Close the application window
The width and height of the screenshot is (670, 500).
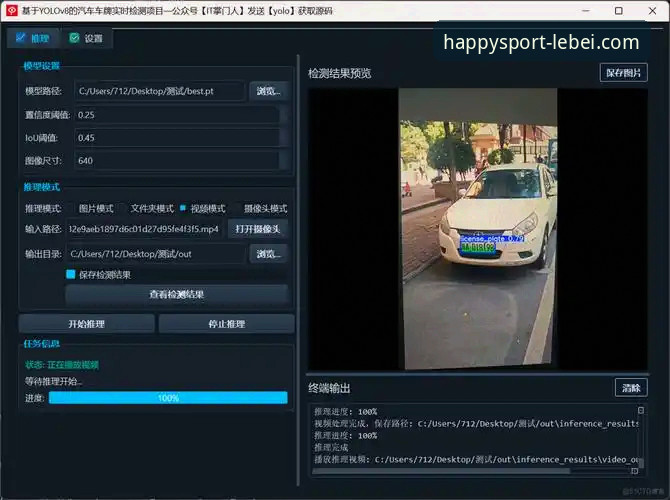(652, 11)
